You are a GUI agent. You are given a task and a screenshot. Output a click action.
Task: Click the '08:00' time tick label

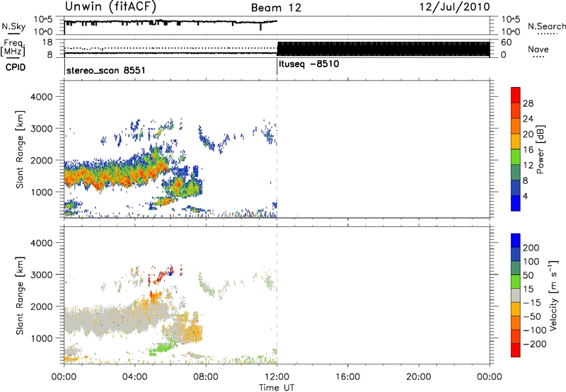(206, 377)
